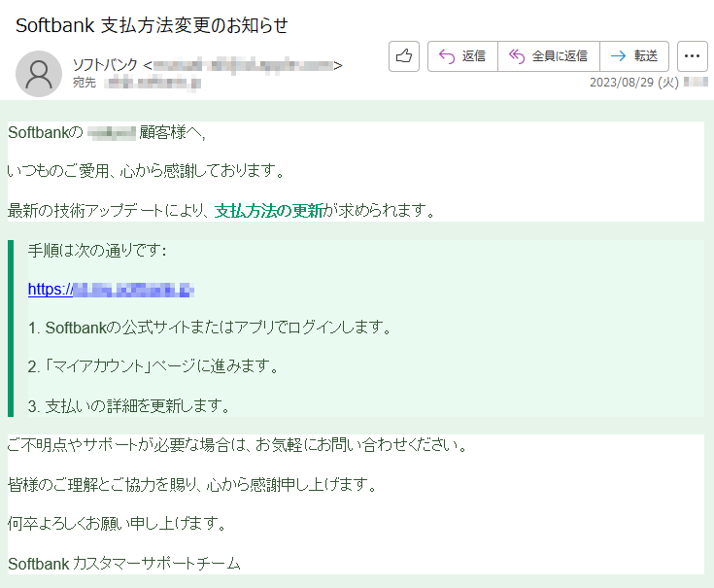Select step 2 「マイアカウント」 line
Image resolution: width=714 pixels, height=588 pixels.
(153, 366)
